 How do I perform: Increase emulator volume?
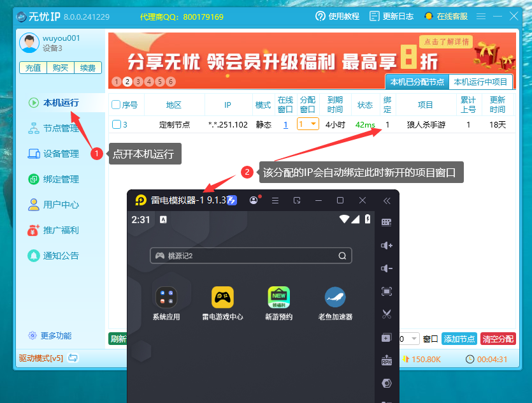coord(387,245)
